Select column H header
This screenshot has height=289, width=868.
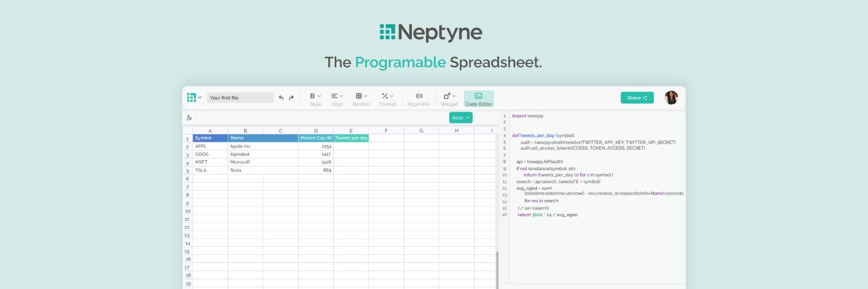(x=457, y=131)
